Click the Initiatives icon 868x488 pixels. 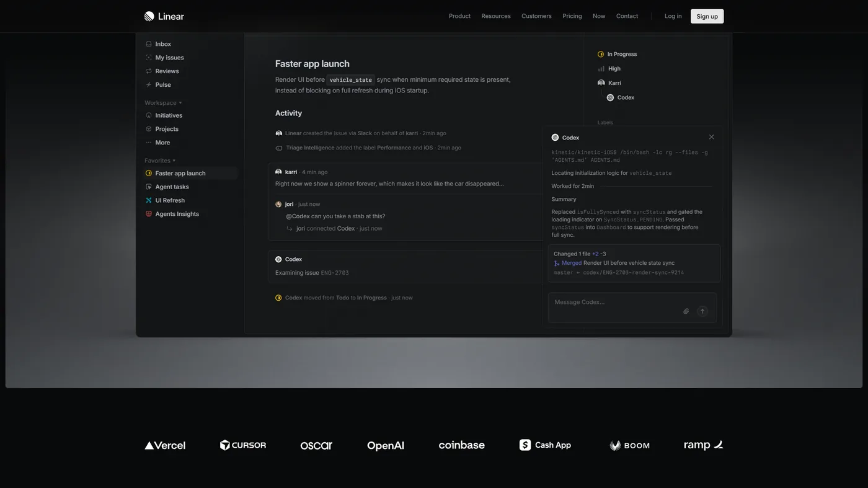tap(149, 115)
